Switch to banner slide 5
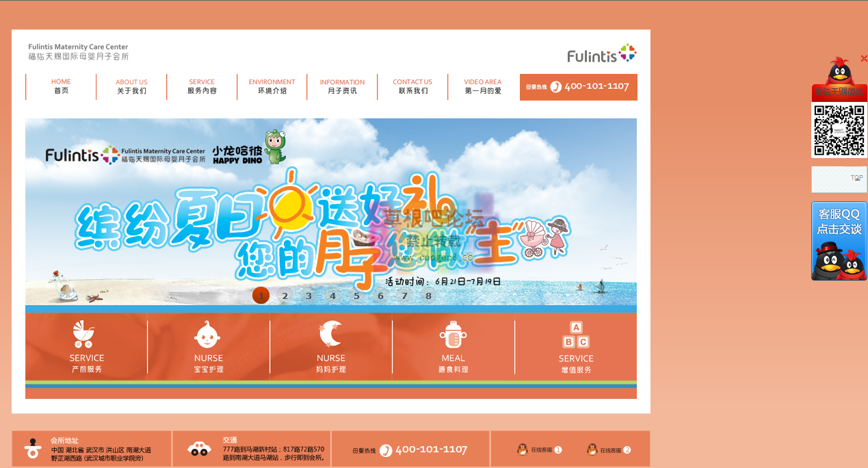This screenshot has height=468, width=868. click(356, 296)
